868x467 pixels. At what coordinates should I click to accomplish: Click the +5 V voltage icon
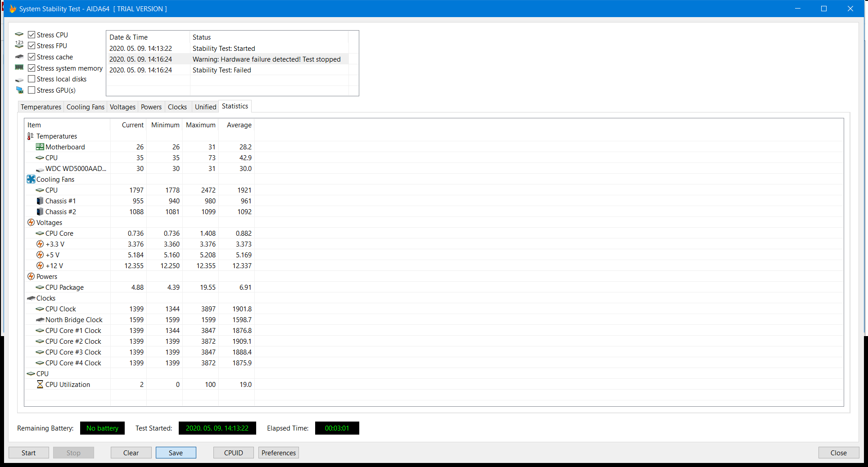tap(40, 255)
